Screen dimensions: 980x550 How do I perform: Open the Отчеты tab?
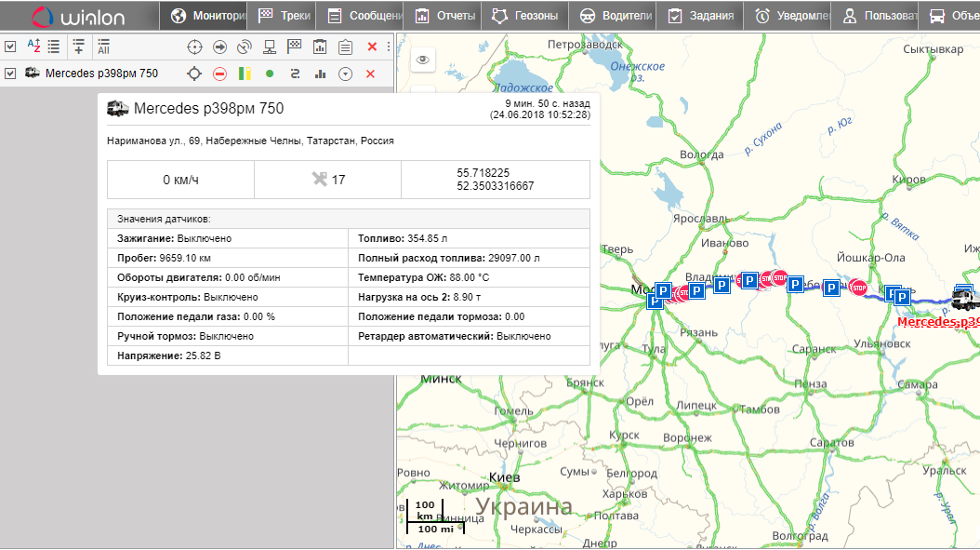444,16
